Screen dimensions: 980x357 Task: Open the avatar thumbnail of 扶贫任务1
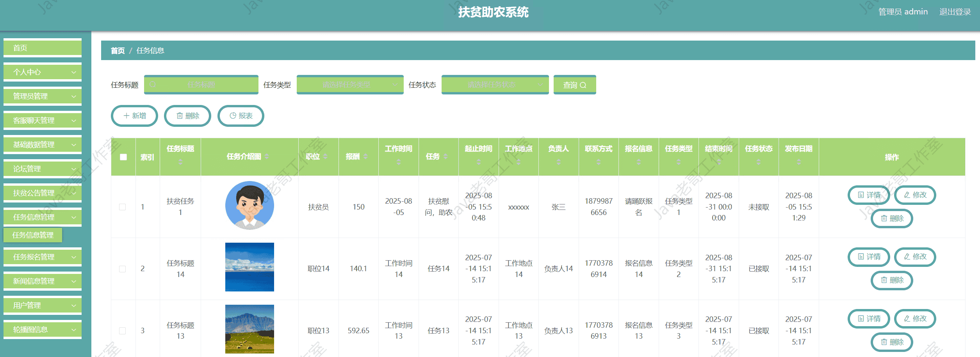249,205
